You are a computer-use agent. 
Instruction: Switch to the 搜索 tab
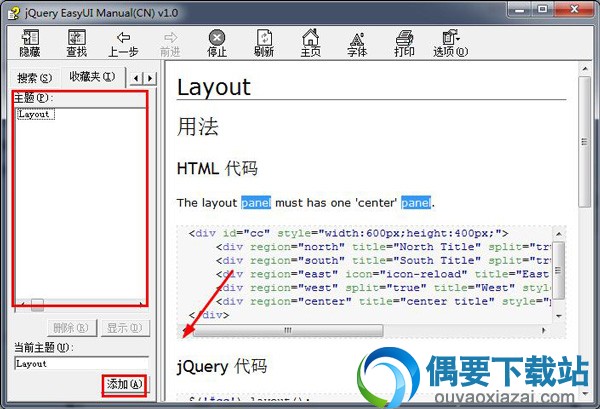[34, 78]
